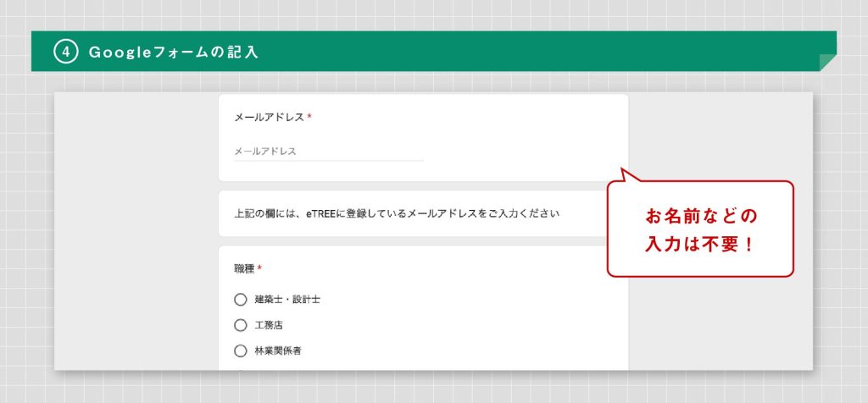
Task: Click the 建築士・設計士 option label text
Action: point(287,300)
